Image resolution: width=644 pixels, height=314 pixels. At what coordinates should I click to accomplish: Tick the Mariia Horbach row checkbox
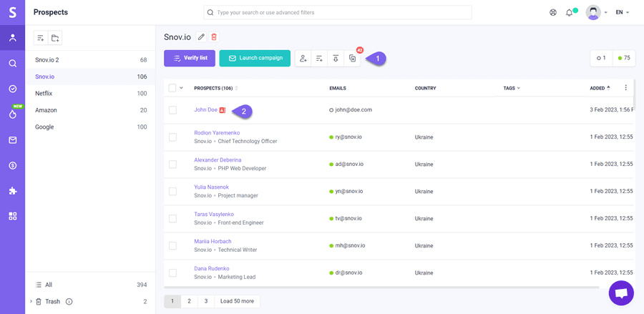(172, 245)
